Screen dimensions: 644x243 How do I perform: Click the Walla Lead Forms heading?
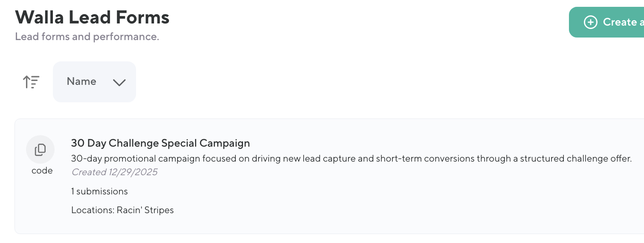(92, 17)
